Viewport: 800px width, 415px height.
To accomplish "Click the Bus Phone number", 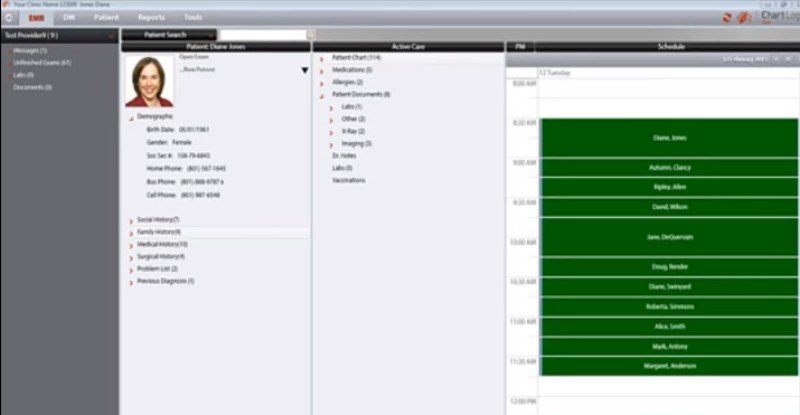I will point(203,182).
